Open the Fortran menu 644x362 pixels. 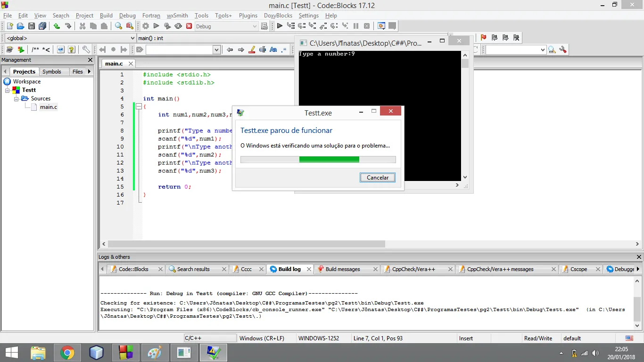pos(151,16)
